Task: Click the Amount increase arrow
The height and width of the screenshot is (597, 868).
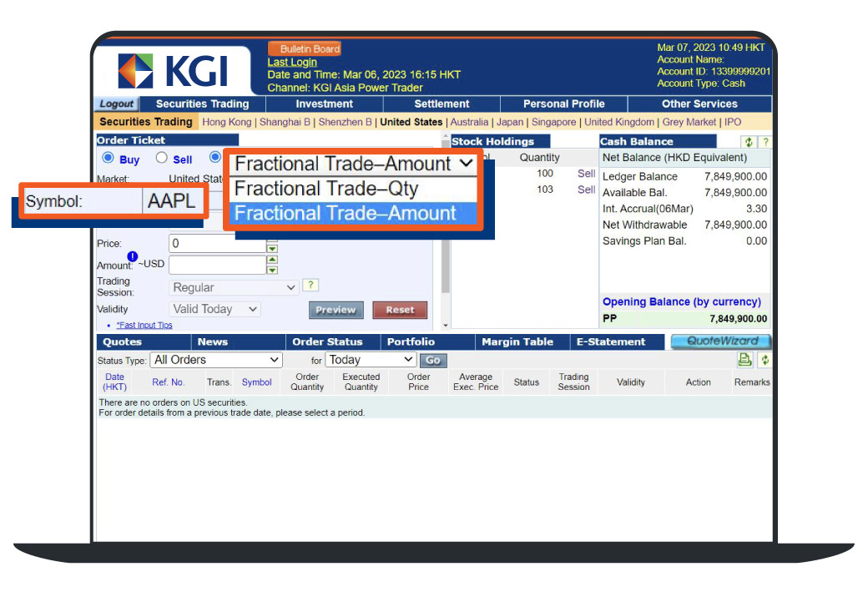Action: point(272,261)
